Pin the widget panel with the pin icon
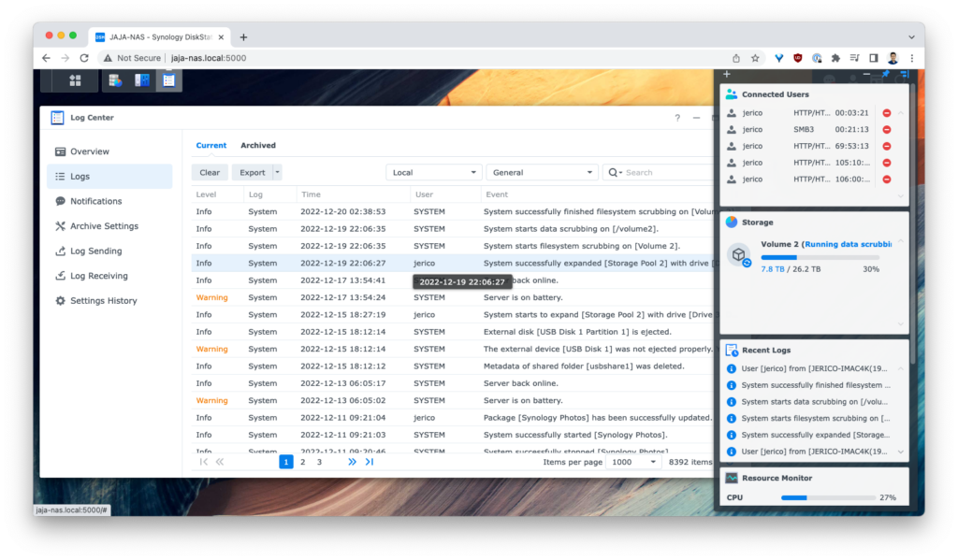Viewport: 958px width, 560px height. pyautogui.click(x=886, y=75)
